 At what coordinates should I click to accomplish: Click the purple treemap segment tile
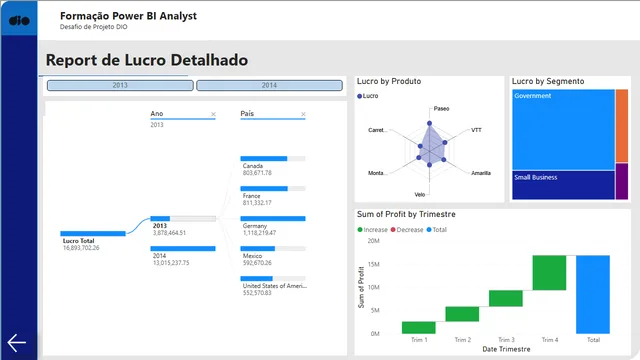pos(622,181)
